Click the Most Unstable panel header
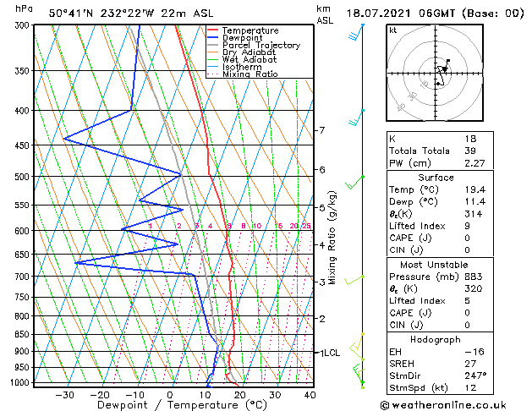The width and height of the screenshot is (532, 411). [434, 265]
